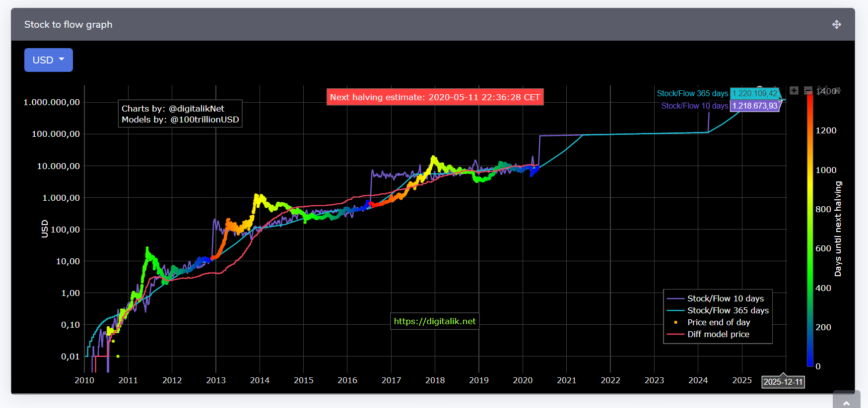Zoom in with the plus icon
The width and height of the screenshot is (868, 408).
(794, 90)
